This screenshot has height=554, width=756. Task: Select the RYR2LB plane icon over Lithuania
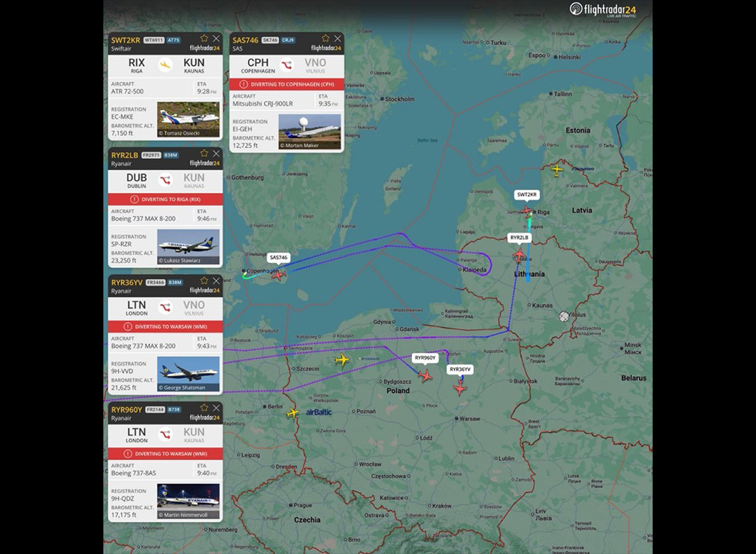[519, 255]
